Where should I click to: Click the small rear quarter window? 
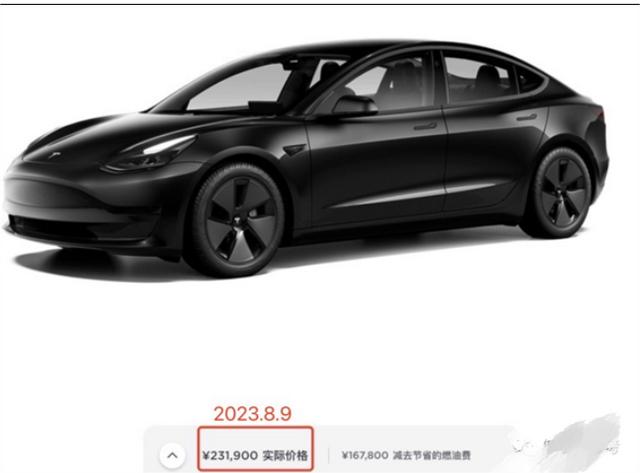(529, 80)
